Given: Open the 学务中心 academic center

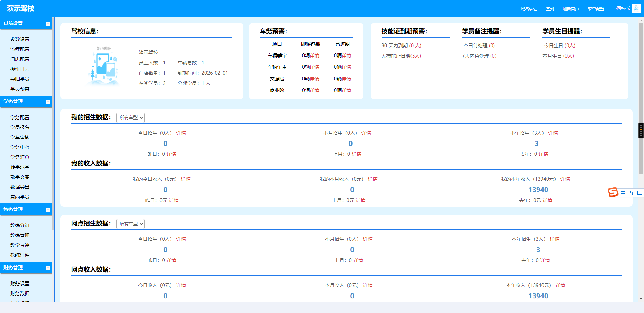Looking at the screenshot, I should click(20, 147).
